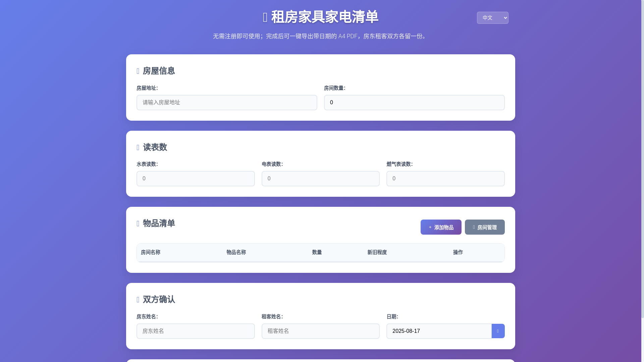Click the 添加物品 button
644x362 pixels.
coord(441,227)
